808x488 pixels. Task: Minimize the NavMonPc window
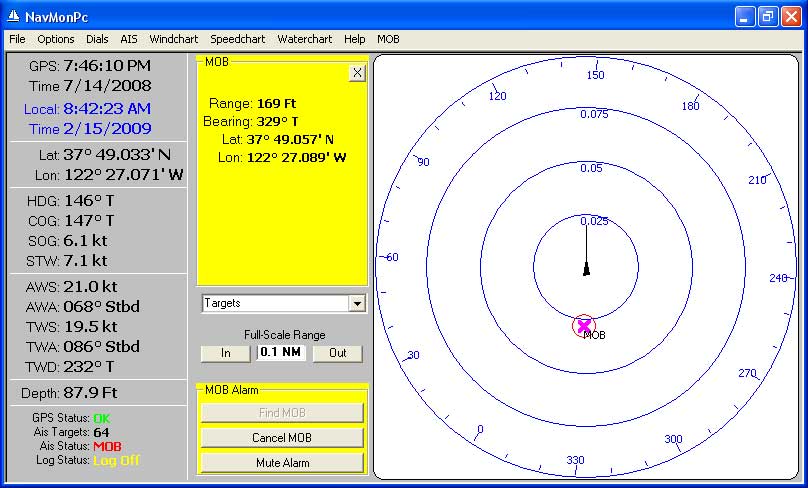[744, 16]
